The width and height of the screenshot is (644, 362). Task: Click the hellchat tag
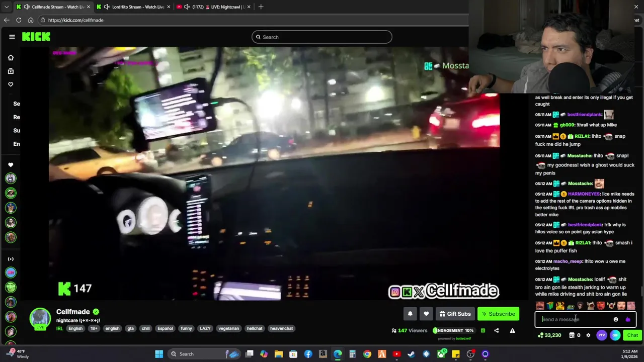click(255, 328)
